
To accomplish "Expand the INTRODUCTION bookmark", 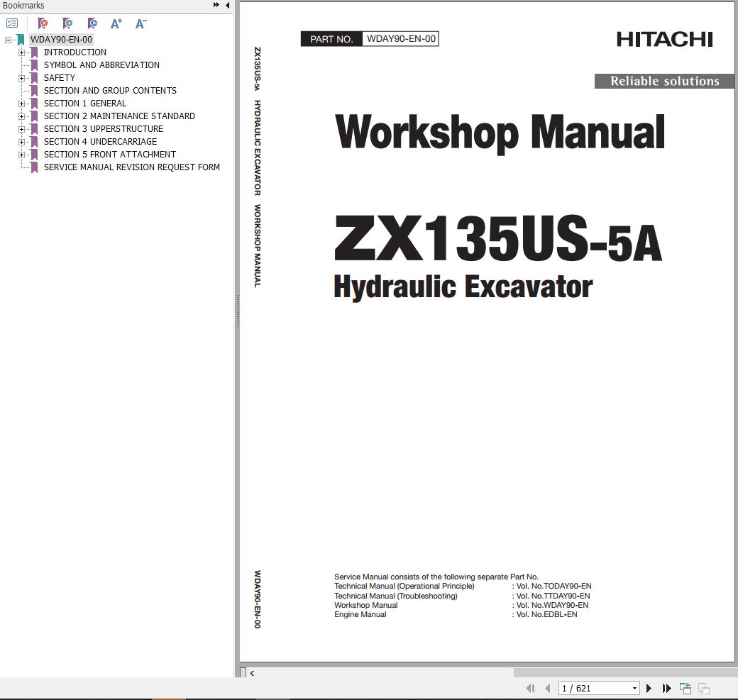I will pyautogui.click(x=22, y=52).
